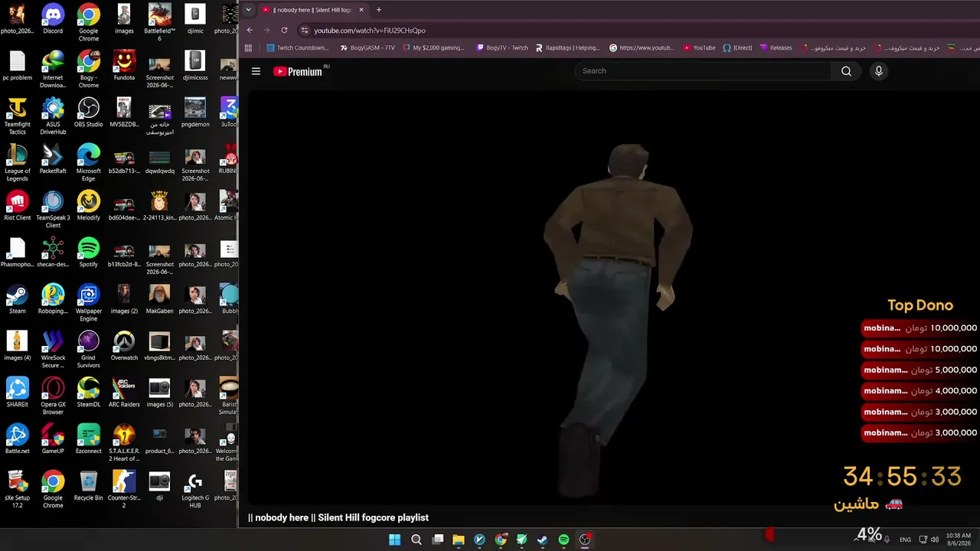
Task: View site information icon in address bar
Action: tap(304, 31)
